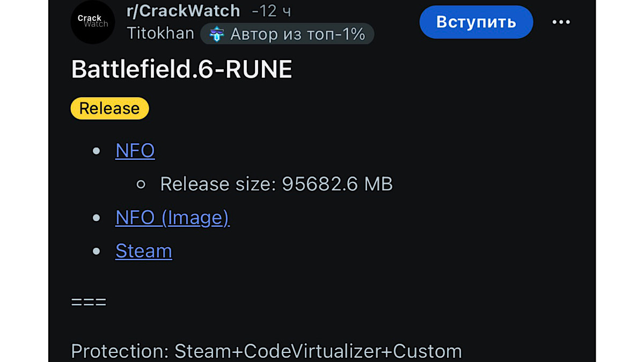This screenshot has height=362, width=644.
Task: Open the three-dot post options menu
Action: [x=561, y=22]
